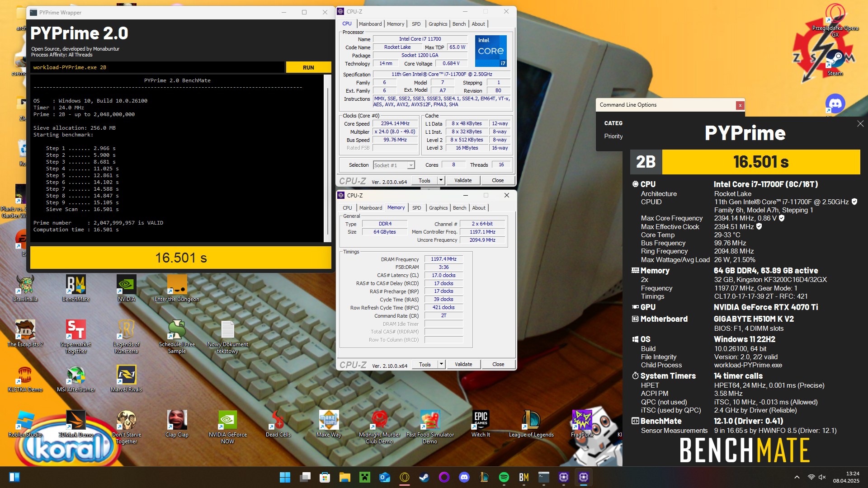Image resolution: width=868 pixels, height=488 pixels.
Task: Click Close button in lower CPU-Z
Action: point(498,364)
